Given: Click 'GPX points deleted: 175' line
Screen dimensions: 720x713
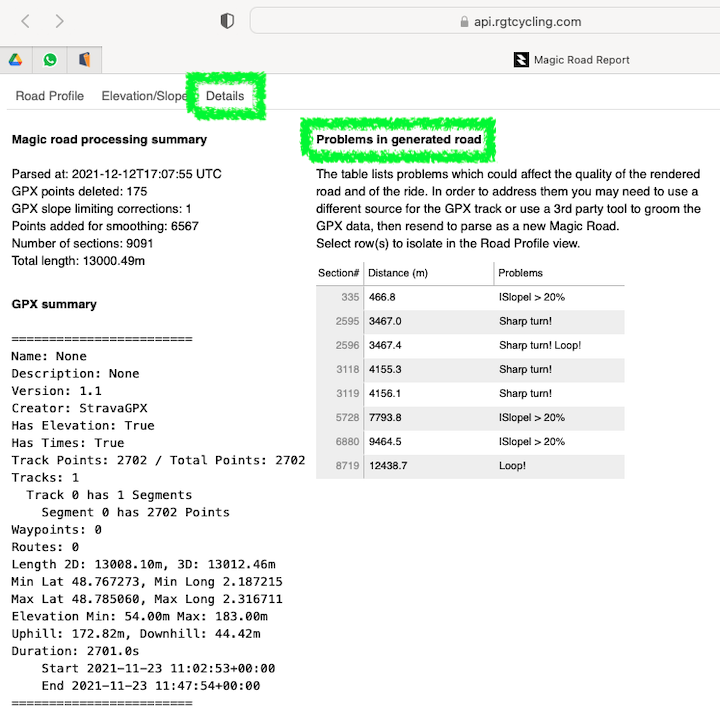Looking at the screenshot, I should [79, 191].
